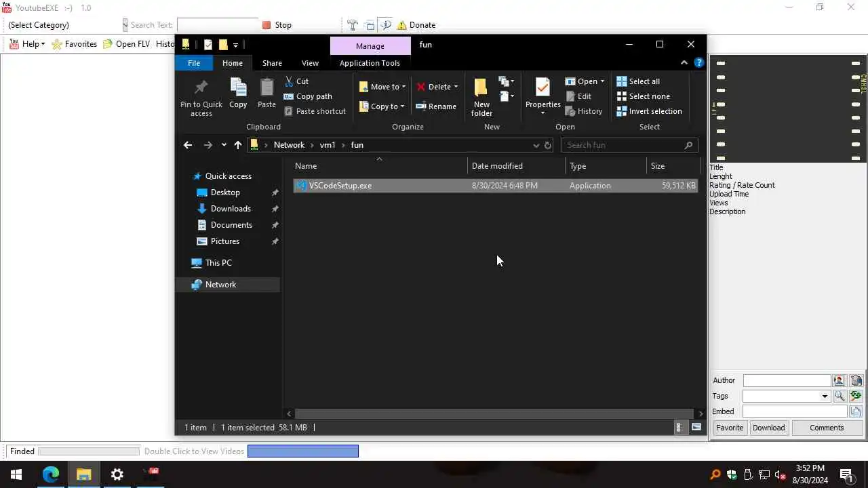Click the Favorites toolbar button
Image resolution: width=868 pixels, height=488 pixels.
coord(75,44)
